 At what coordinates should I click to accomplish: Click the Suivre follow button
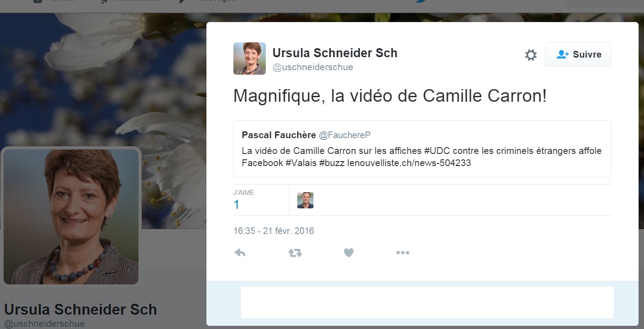pyautogui.click(x=578, y=54)
